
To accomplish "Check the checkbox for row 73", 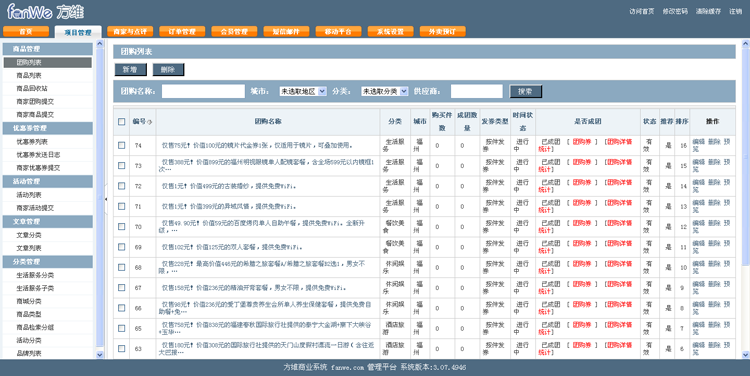I will 121,166.
